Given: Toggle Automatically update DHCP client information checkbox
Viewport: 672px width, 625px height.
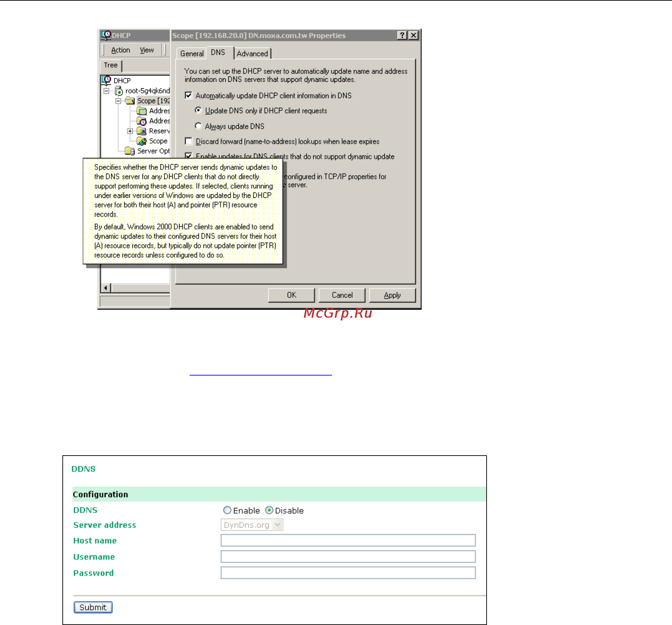Looking at the screenshot, I should coord(189,95).
